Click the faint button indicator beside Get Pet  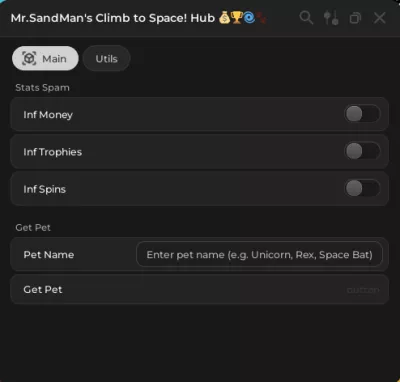coord(363,290)
